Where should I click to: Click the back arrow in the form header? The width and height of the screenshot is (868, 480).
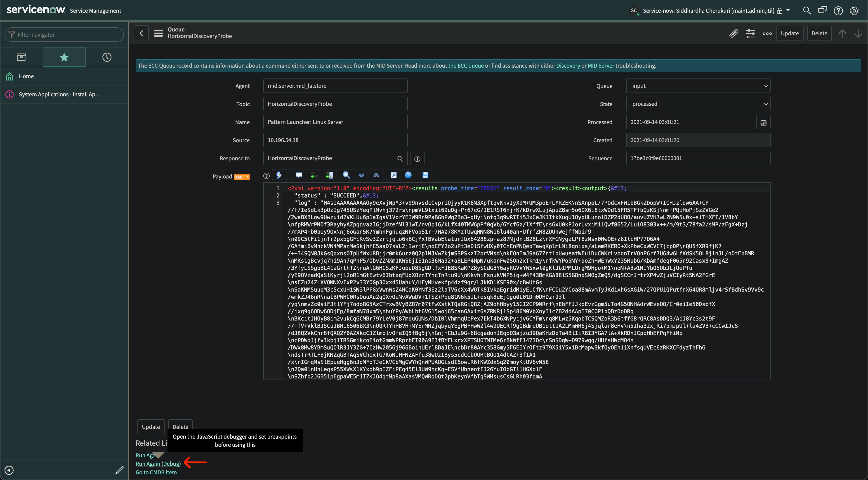(x=141, y=33)
